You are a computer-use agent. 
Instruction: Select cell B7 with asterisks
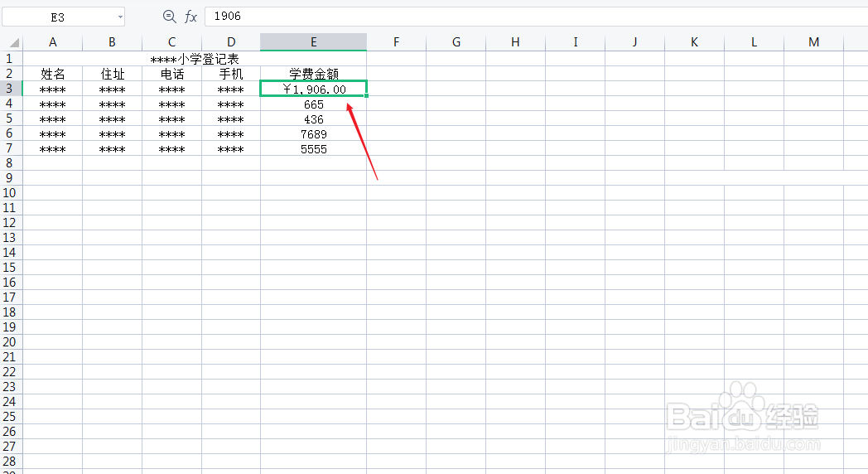click(112, 149)
